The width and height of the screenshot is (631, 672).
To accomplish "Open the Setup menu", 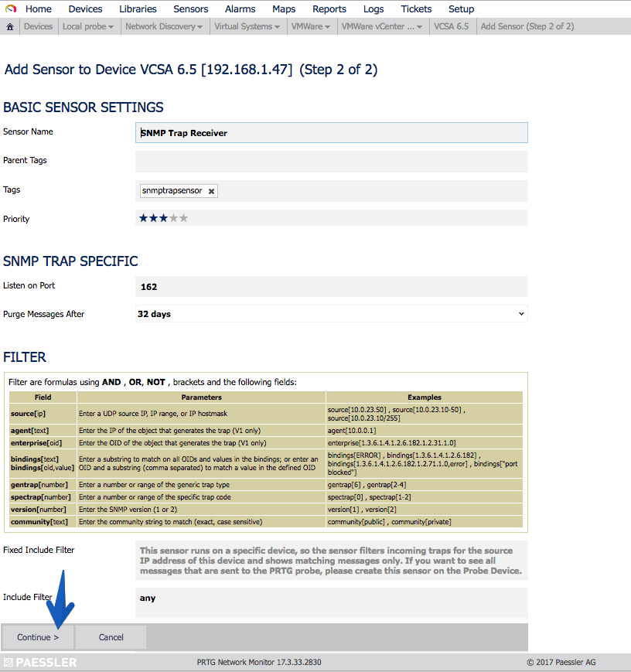I will click(461, 9).
